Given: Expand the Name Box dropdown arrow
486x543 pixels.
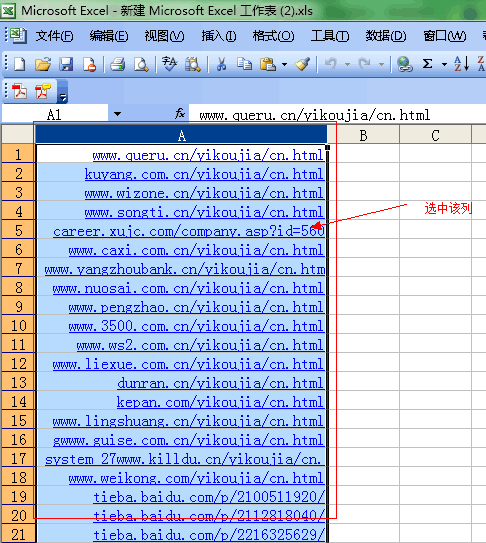Looking at the screenshot, I should click(117, 114).
